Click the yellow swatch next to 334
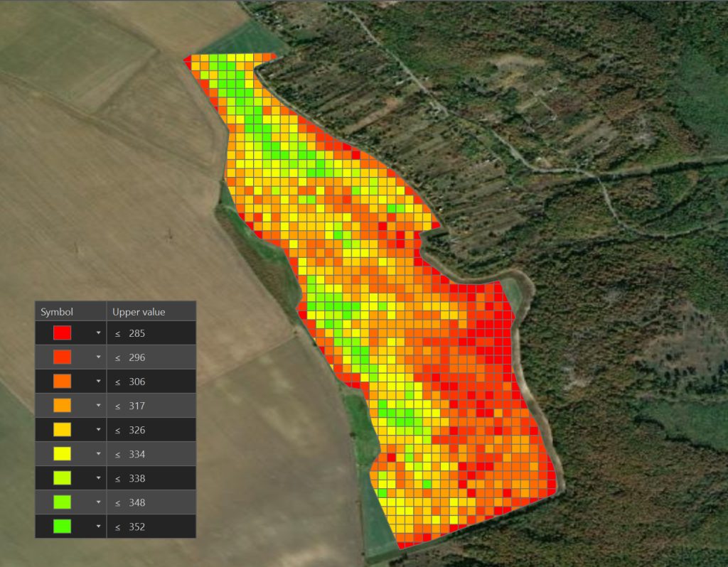The image size is (728, 567). click(x=63, y=454)
